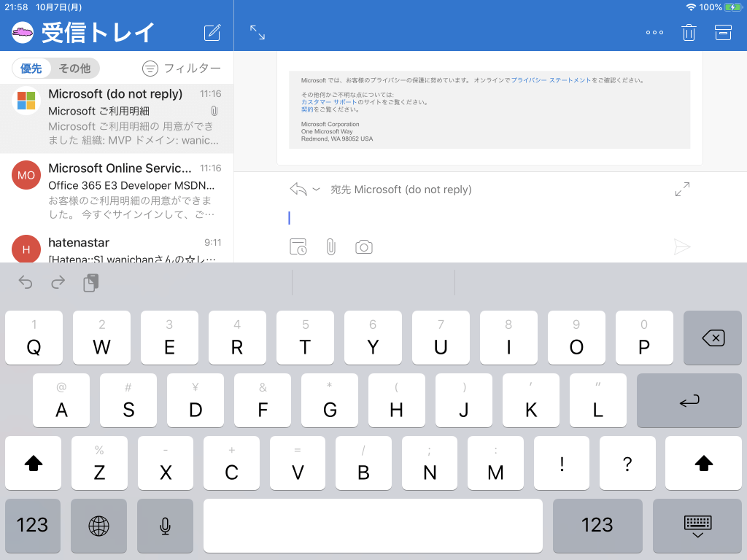
Task: Attach a file with the paperclip icon
Action: pyautogui.click(x=330, y=247)
